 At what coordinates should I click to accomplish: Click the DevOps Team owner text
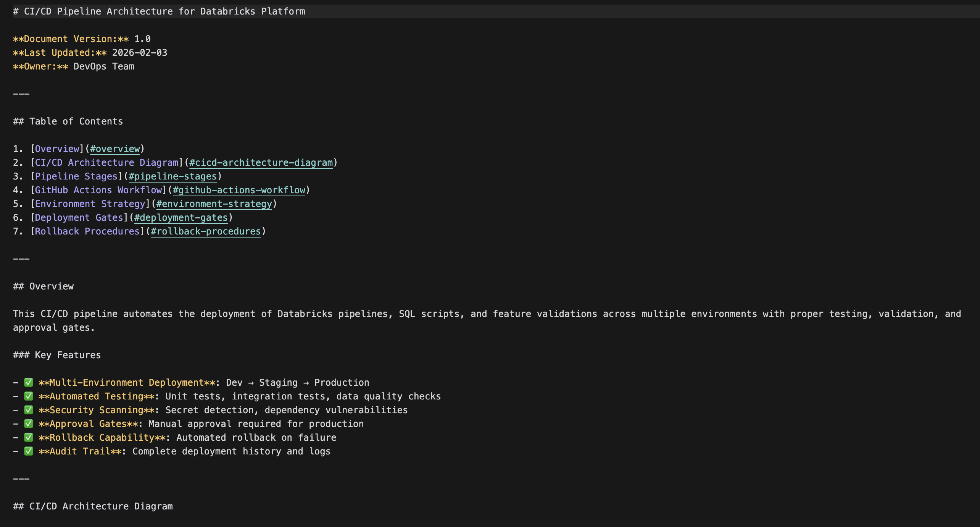coord(104,66)
